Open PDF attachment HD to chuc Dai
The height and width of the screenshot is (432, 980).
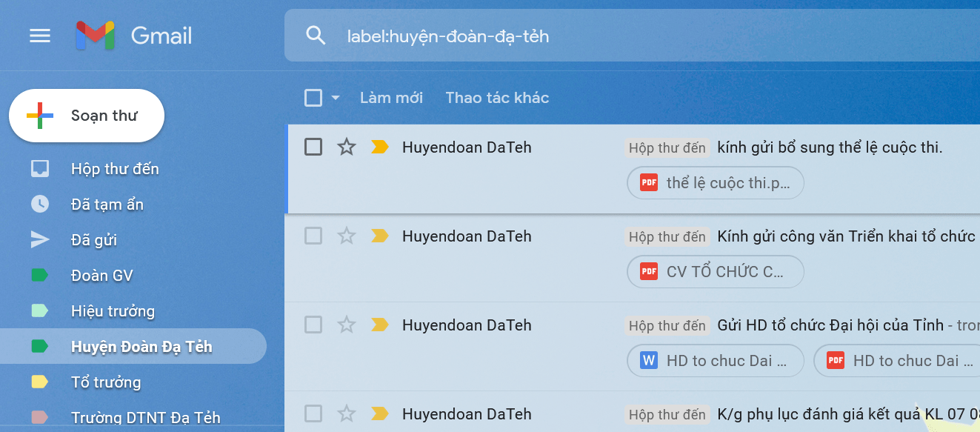click(896, 361)
